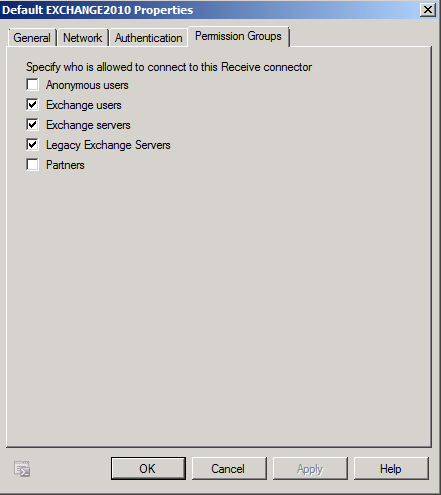Click the Cancel button
The width and height of the screenshot is (441, 495).
tap(229, 468)
